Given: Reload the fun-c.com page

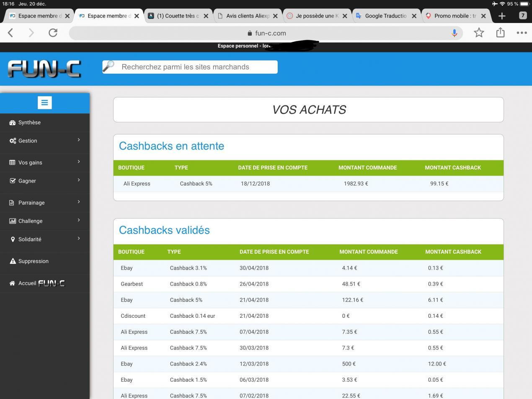Looking at the screenshot, I should tap(53, 33).
